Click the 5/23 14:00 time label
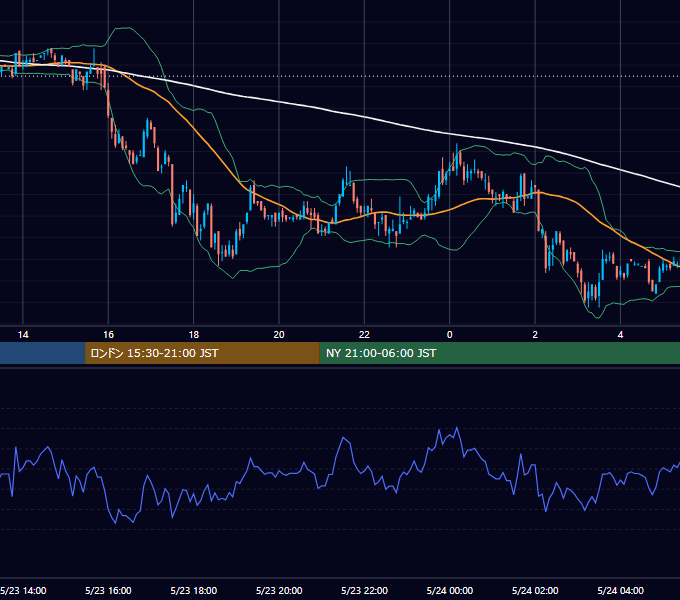 point(23,590)
